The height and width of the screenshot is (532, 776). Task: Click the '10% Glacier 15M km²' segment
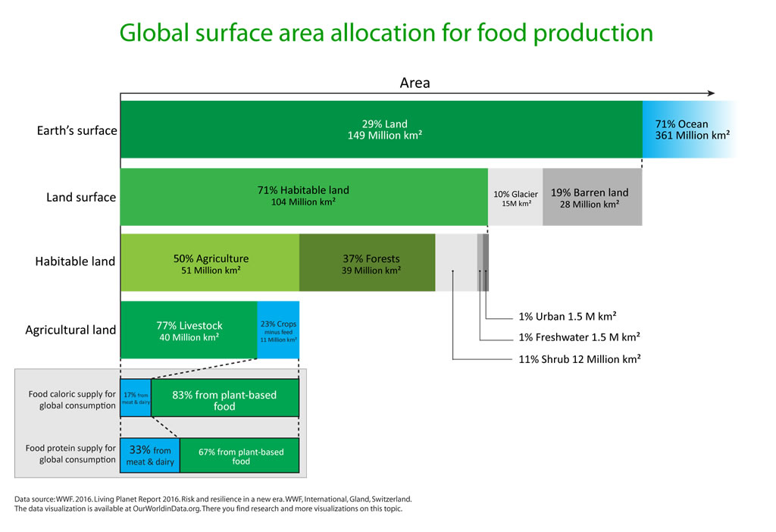pyautogui.click(x=515, y=197)
